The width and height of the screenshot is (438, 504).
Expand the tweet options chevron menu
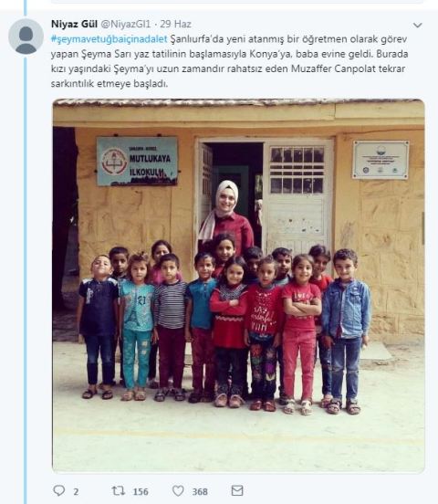point(417,25)
